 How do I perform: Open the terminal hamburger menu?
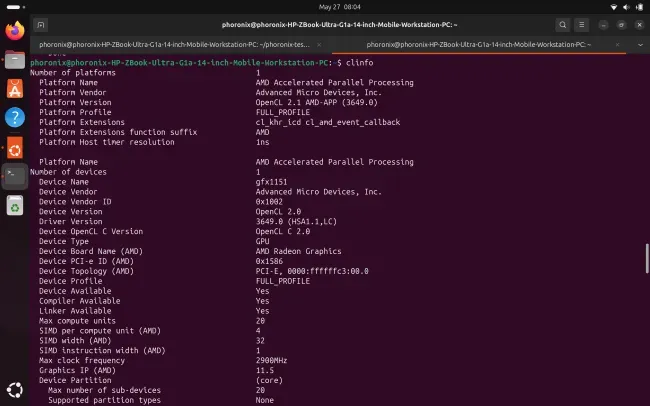(582, 25)
